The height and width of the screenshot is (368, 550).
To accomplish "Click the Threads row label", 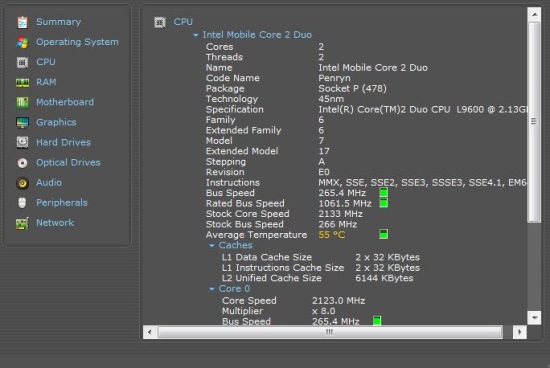I will [x=224, y=57].
